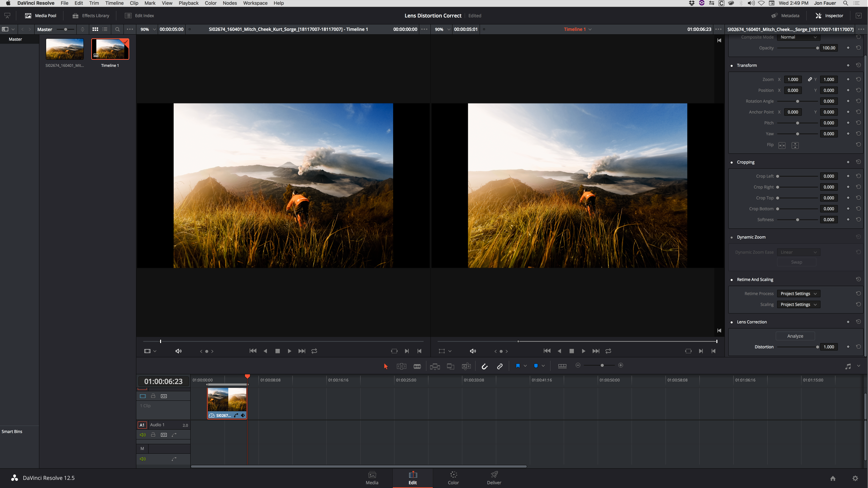868x488 pixels.
Task: Open the Media Pool panel
Action: [x=41, y=16]
